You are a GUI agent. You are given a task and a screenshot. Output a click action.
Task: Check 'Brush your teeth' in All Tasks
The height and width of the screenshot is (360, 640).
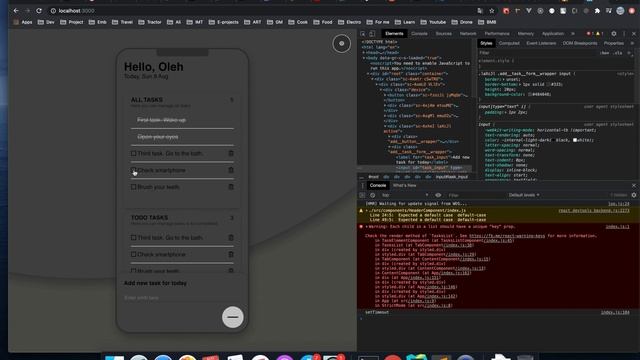coord(133,187)
